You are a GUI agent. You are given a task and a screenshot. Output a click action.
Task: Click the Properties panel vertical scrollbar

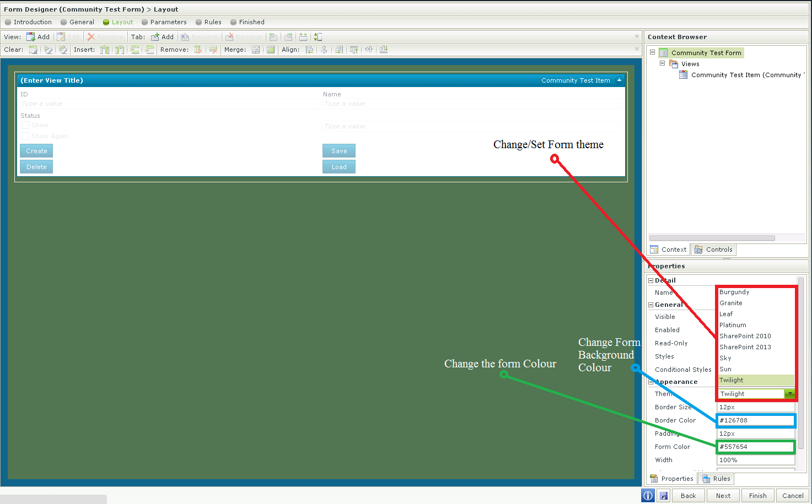pos(801,364)
